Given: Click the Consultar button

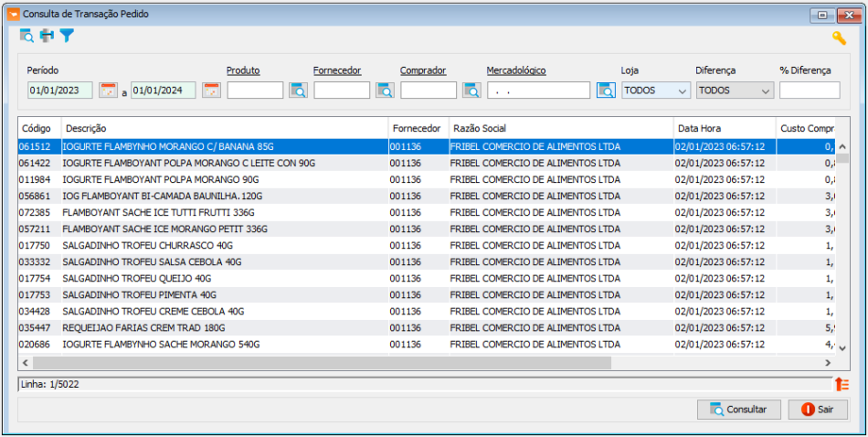Looking at the screenshot, I should point(739,410).
